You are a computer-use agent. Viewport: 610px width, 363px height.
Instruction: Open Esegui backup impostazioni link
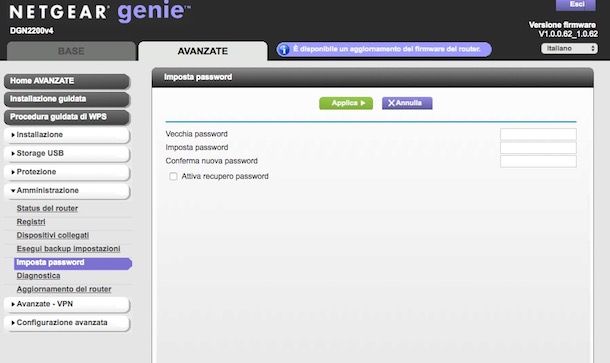(x=68, y=249)
